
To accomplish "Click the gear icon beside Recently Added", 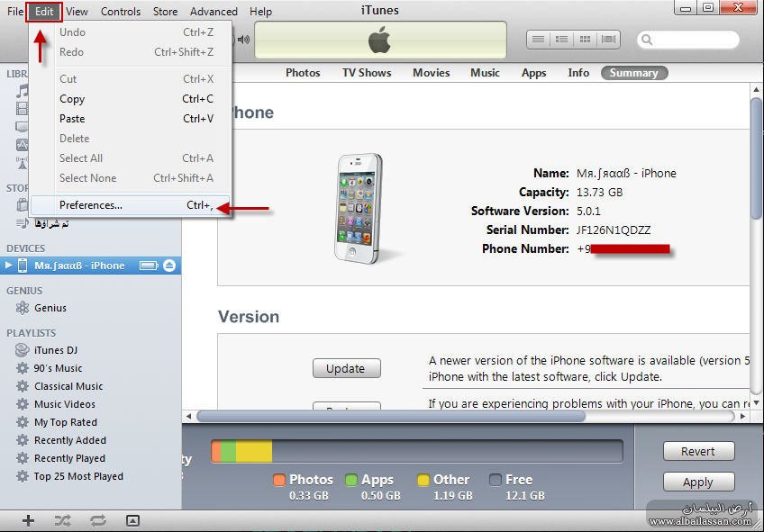I will click(23, 440).
